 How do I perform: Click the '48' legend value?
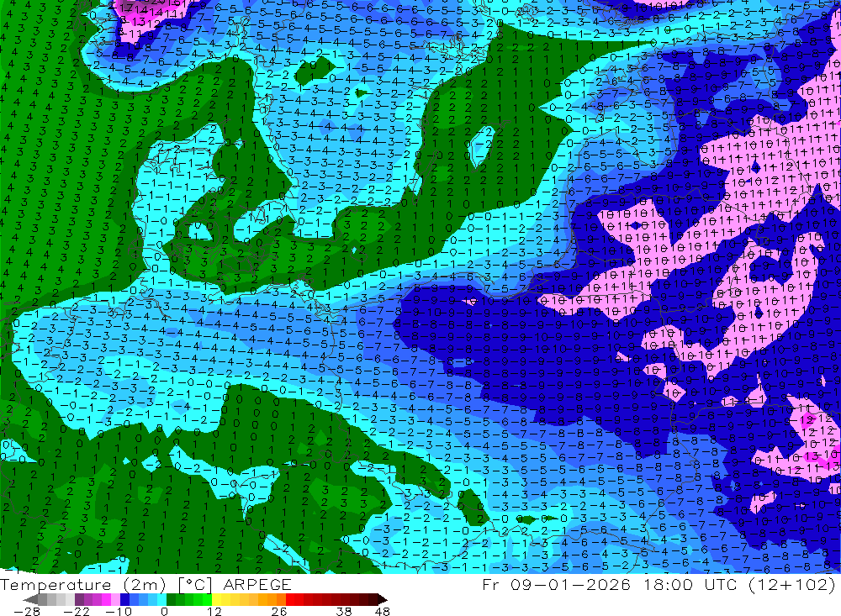[x=383, y=611]
